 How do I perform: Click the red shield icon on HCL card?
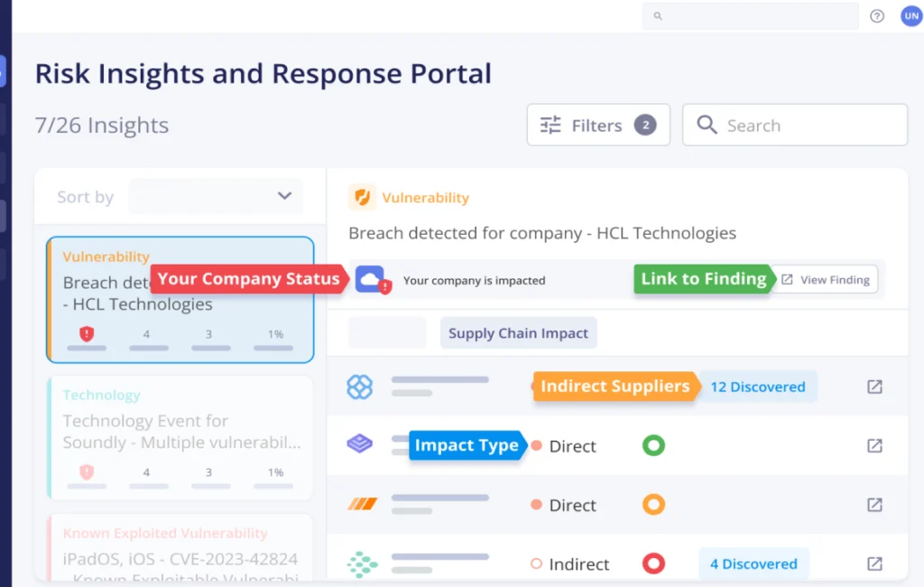87,334
